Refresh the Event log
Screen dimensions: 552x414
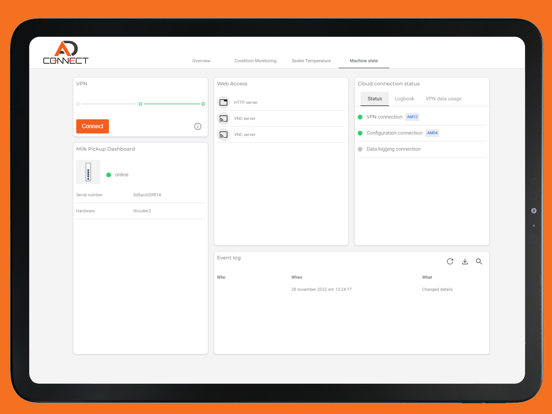(450, 262)
